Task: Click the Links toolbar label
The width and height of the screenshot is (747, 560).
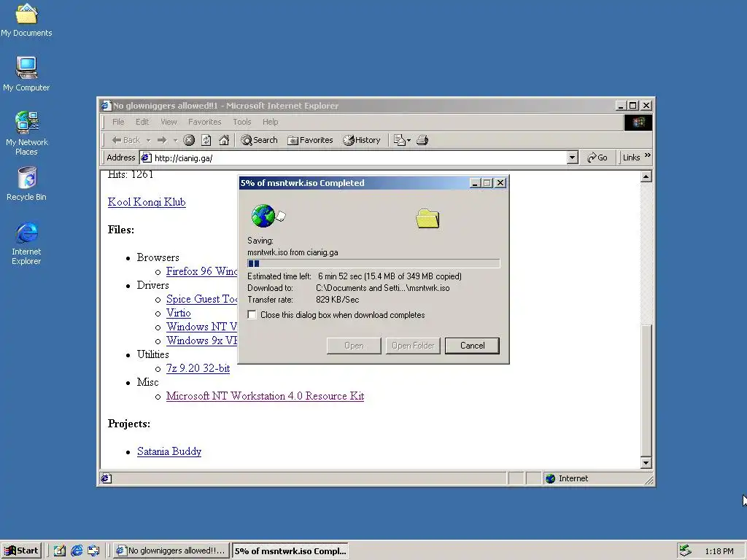Action: (x=631, y=157)
